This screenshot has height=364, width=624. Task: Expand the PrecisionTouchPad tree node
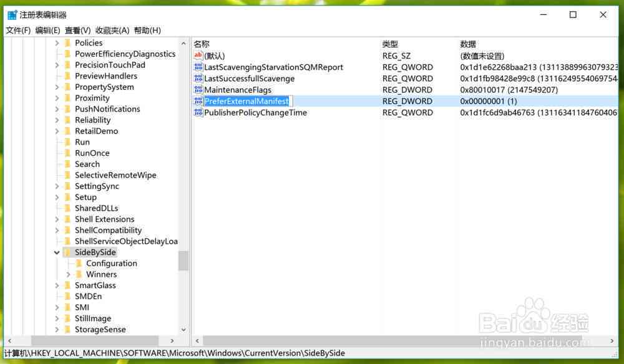(x=57, y=65)
